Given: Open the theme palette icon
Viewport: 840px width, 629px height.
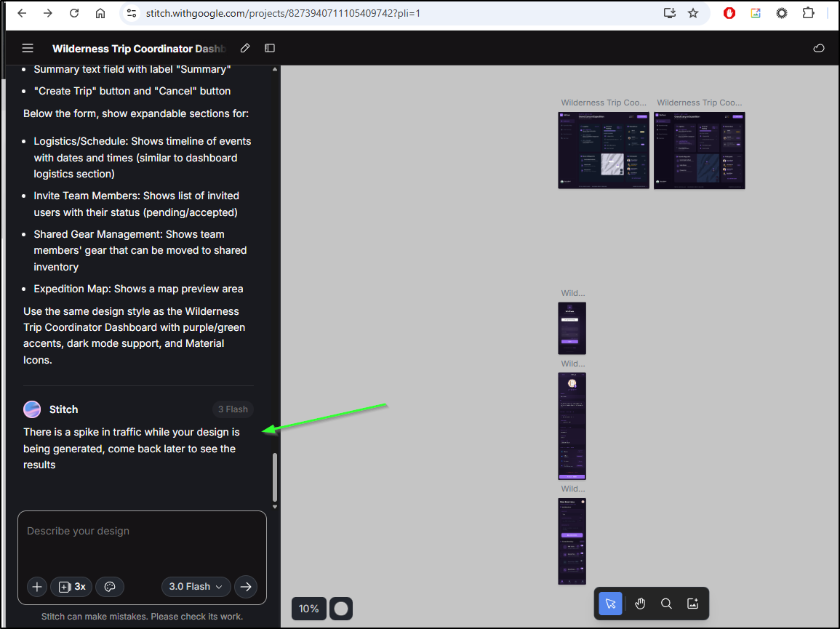Looking at the screenshot, I should (110, 587).
